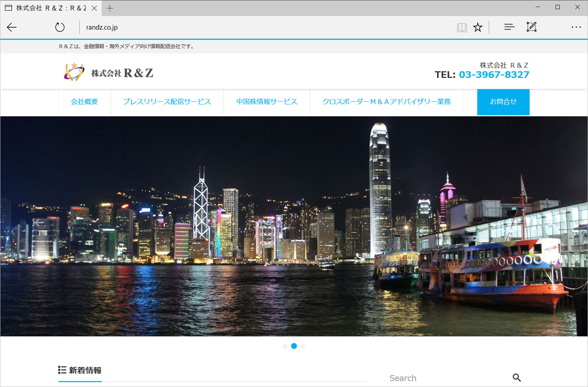Viewport: 588px width, 387px height.
Task: Open new tab plus button
Action: point(110,8)
